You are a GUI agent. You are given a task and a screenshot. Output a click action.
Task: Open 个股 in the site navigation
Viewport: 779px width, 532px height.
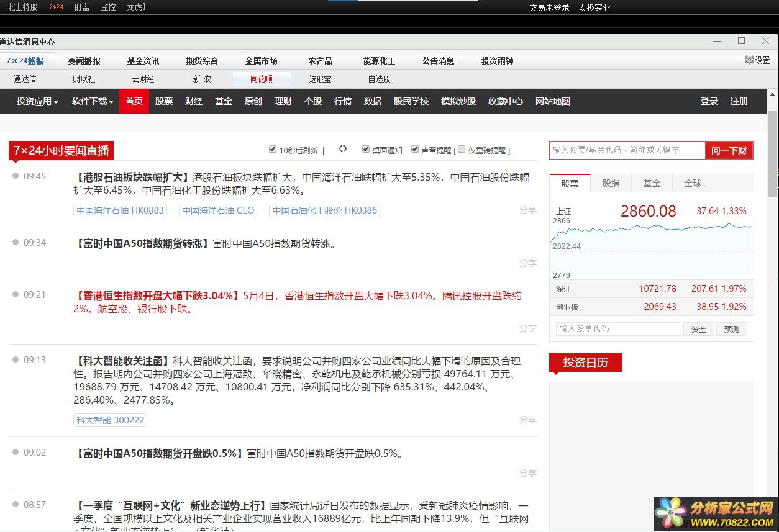tap(313, 101)
